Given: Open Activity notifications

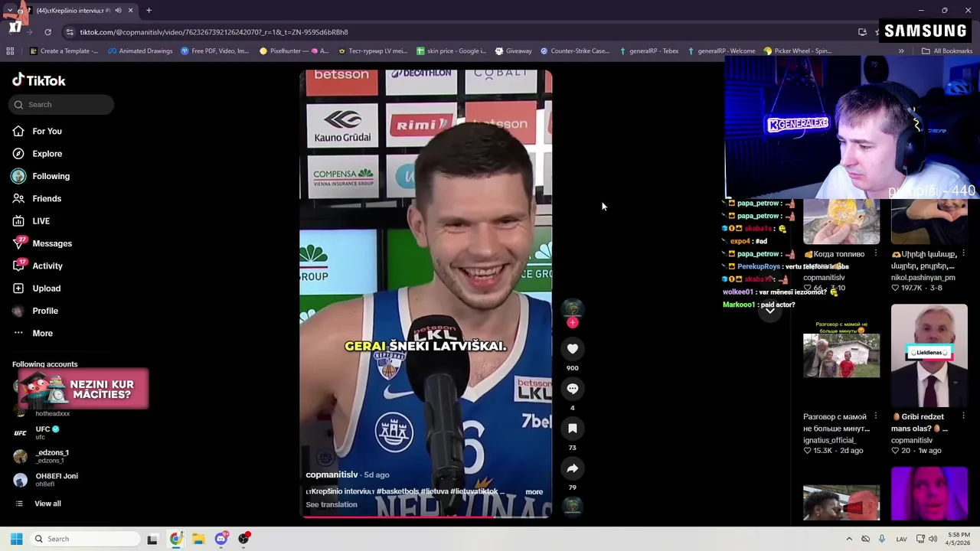Looking at the screenshot, I should pyautogui.click(x=47, y=266).
